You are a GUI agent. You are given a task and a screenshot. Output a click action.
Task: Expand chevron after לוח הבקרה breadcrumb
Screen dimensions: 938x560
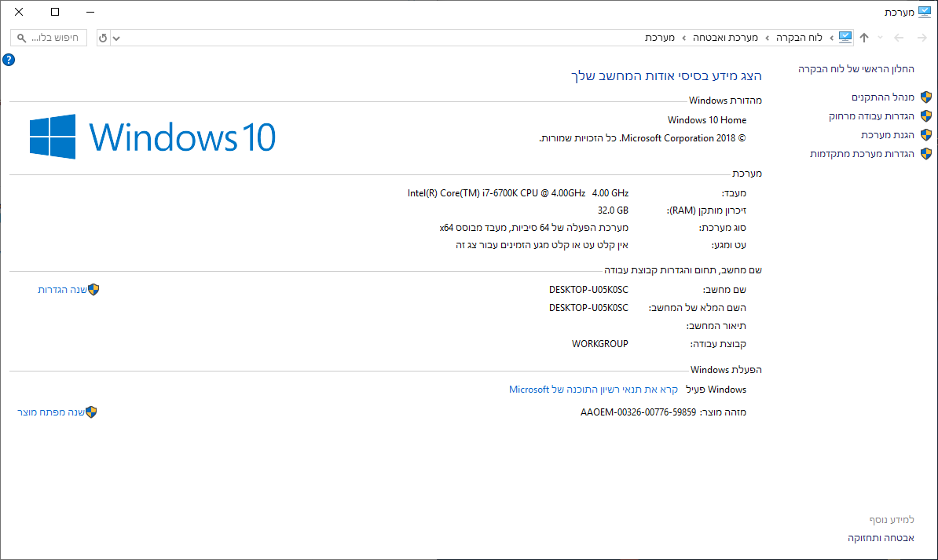767,38
